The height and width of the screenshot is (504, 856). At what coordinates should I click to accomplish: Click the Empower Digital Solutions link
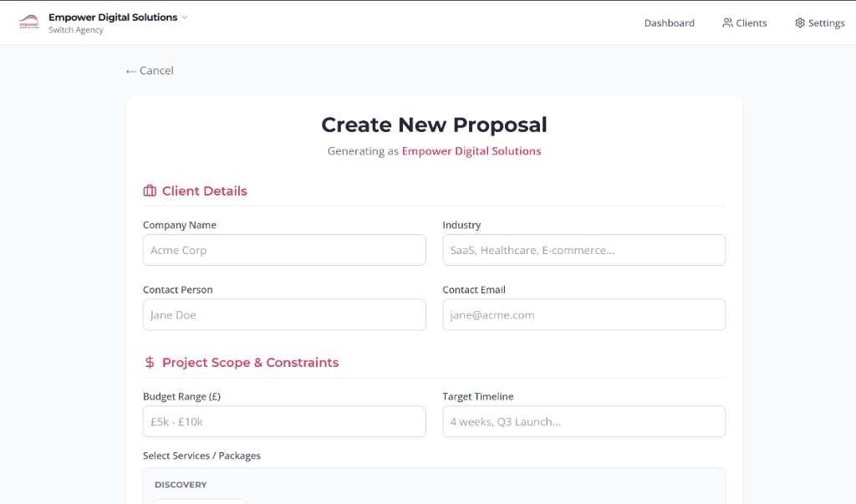tap(471, 151)
